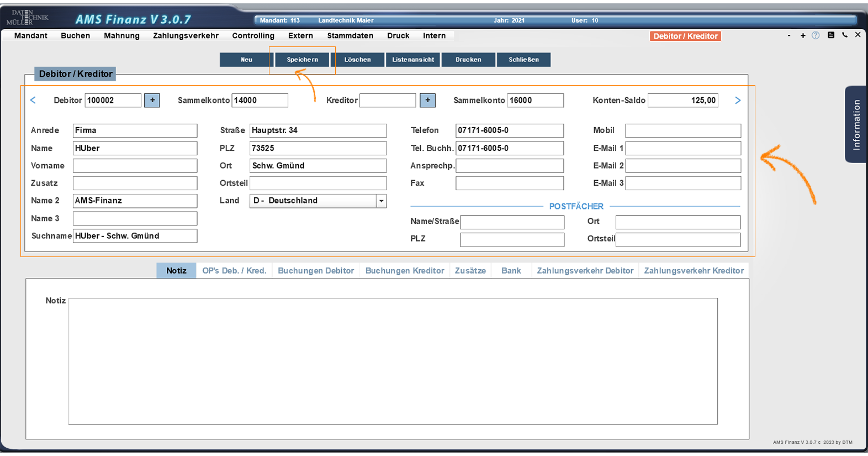Click the phone handset icon
Screen dimensions: 868x456
coord(844,35)
